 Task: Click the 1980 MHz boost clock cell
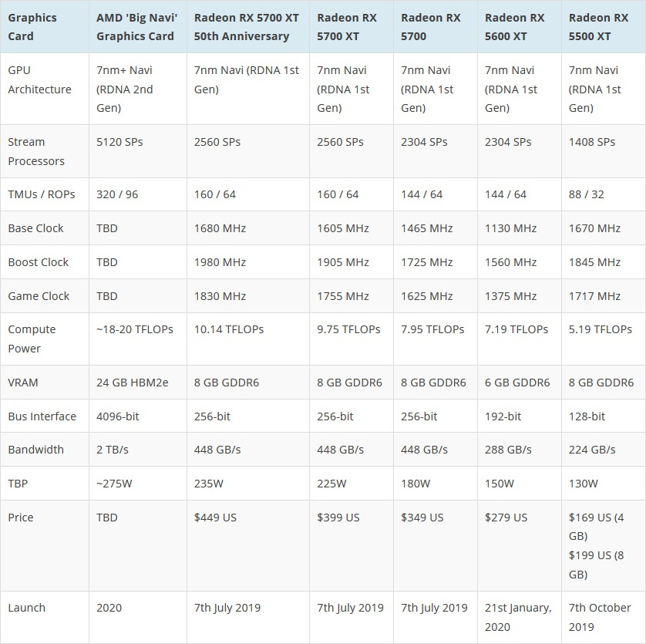[248, 262]
